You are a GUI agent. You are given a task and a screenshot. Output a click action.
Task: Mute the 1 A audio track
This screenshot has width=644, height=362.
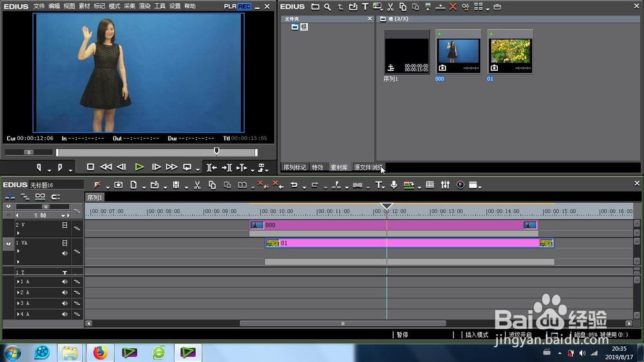(64, 282)
